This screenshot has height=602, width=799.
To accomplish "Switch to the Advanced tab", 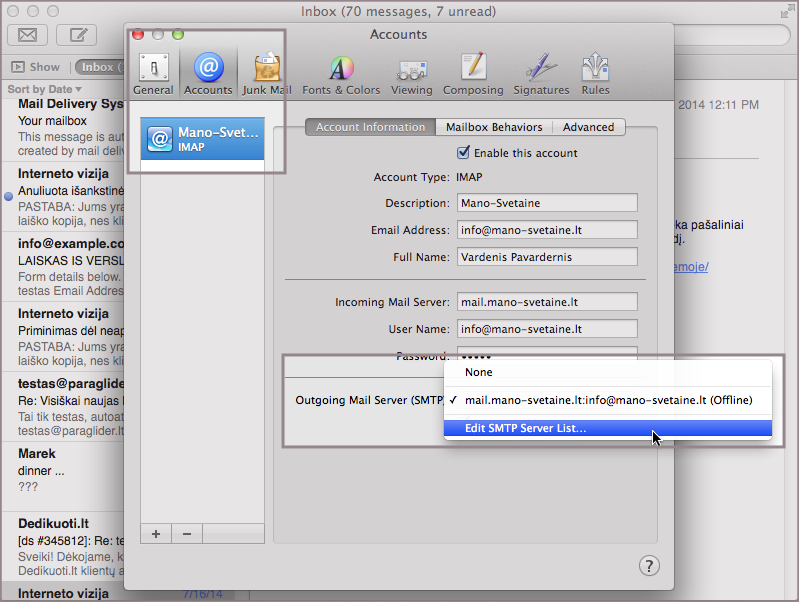I will (588, 127).
